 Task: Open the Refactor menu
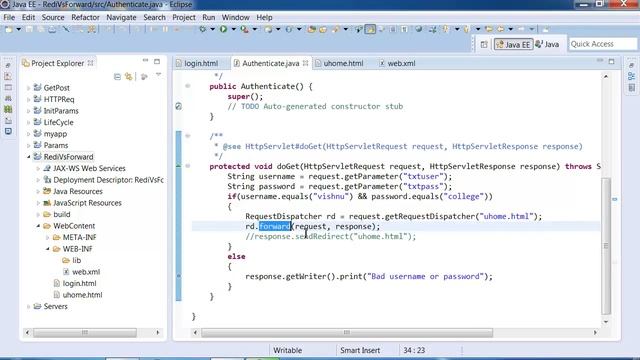coord(85,18)
